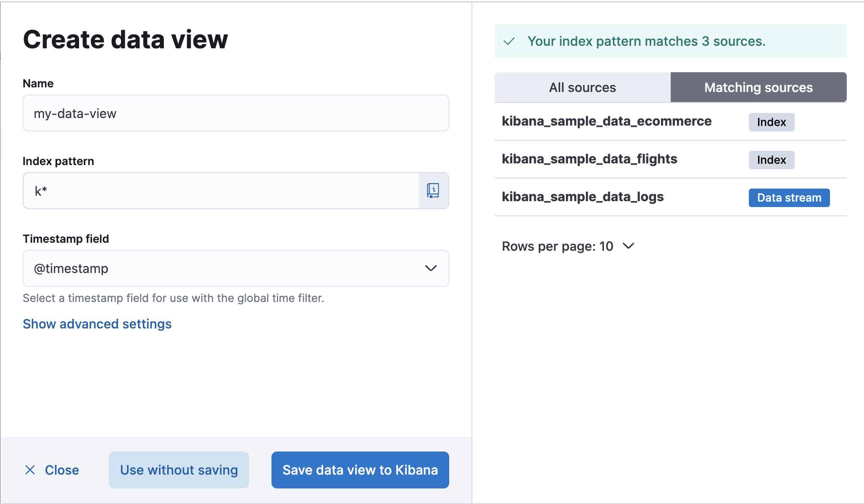
Task: Switch to the All sources tab
Action: tap(582, 87)
